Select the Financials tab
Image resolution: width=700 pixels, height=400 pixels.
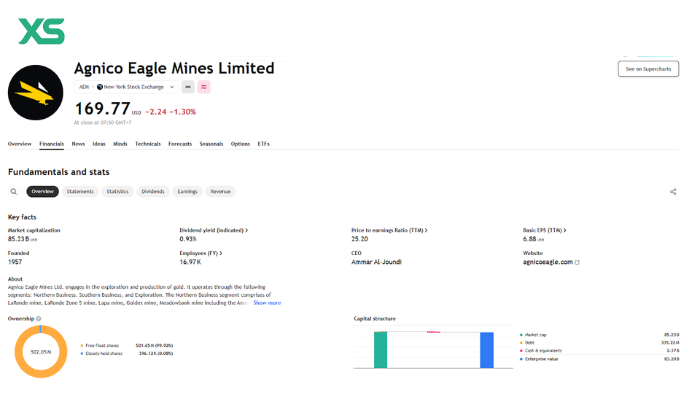click(51, 144)
